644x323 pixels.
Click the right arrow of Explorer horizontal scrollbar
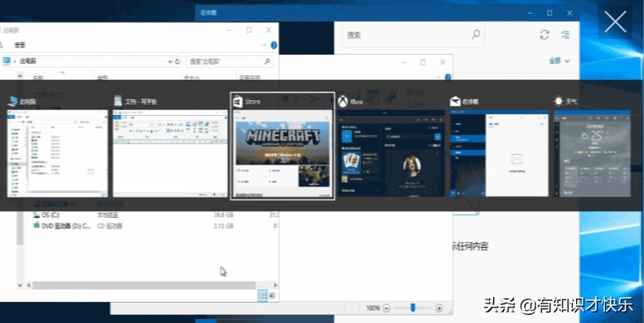(275, 285)
